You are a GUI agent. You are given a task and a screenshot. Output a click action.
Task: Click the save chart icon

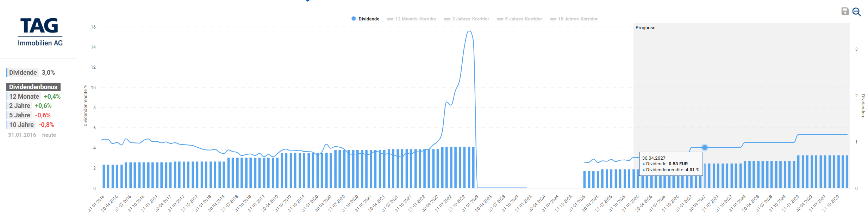(x=845, y=11)
